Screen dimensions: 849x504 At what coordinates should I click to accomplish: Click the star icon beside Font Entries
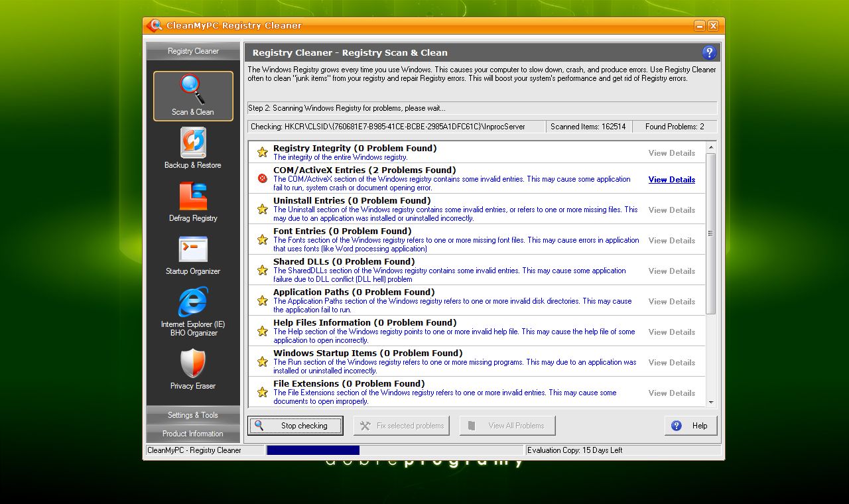pyautogui.click(x=263, y=239)
